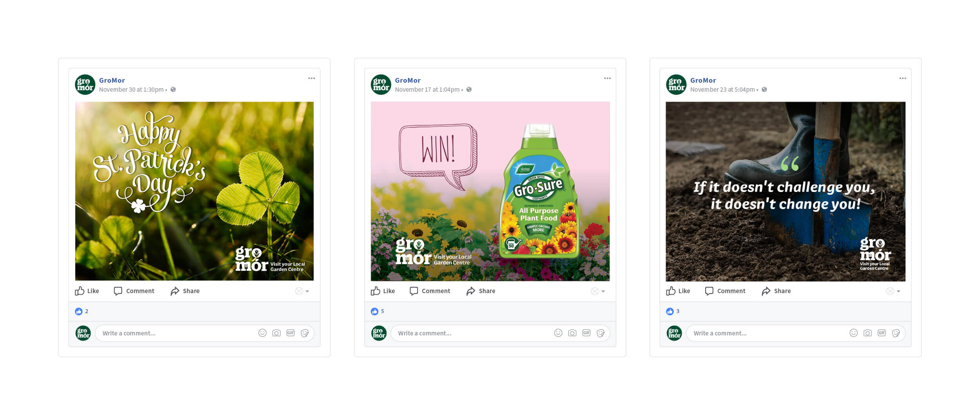
Task: Expand audience selector arrow on the quote post
Action: coord(898,291)
